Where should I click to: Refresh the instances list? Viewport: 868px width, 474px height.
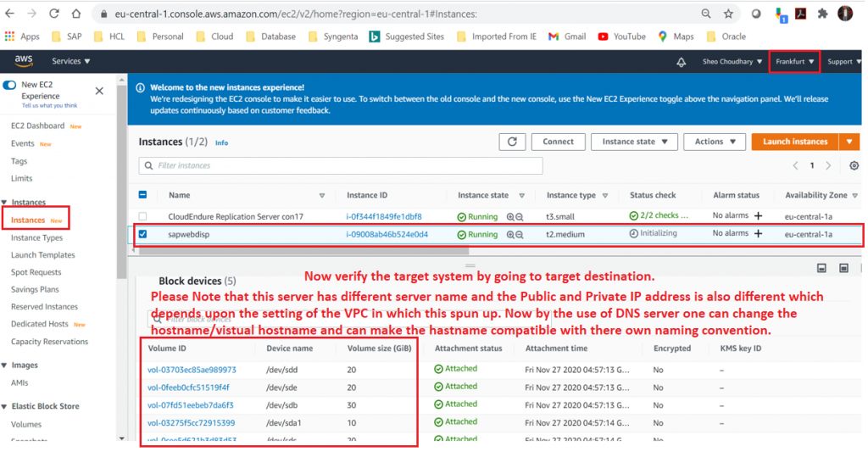pyautogui.click(x=512, y=142)
